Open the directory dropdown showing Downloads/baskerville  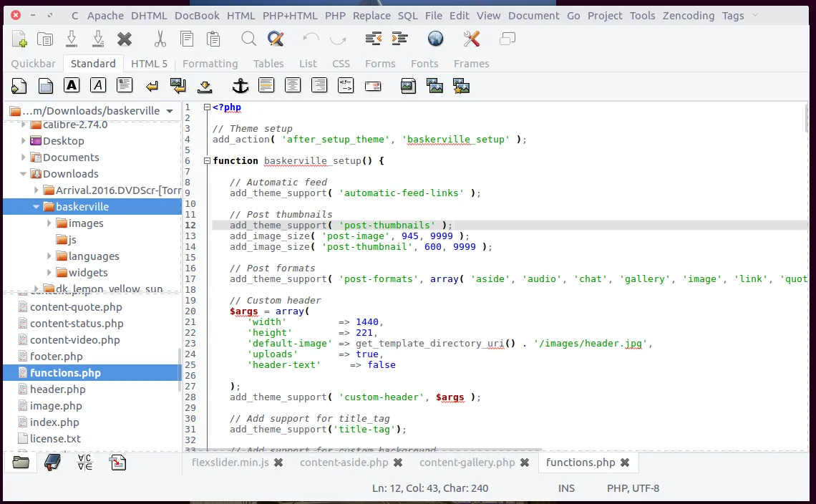[x=171, y=111]
